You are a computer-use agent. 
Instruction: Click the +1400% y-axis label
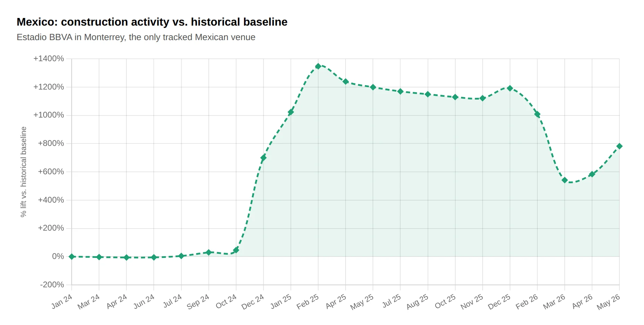tap(48, 58)
